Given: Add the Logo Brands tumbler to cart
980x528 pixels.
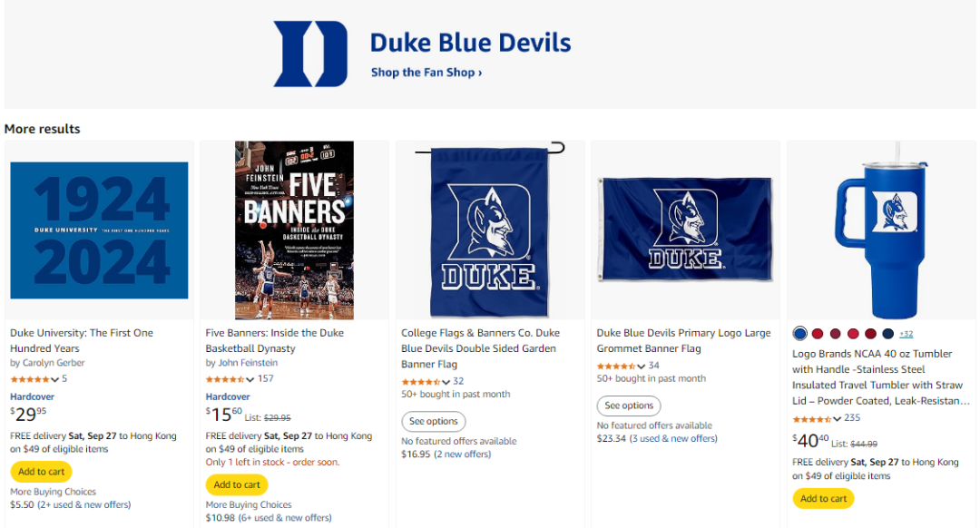Looking at the screenshot, I should pos(823,498).
